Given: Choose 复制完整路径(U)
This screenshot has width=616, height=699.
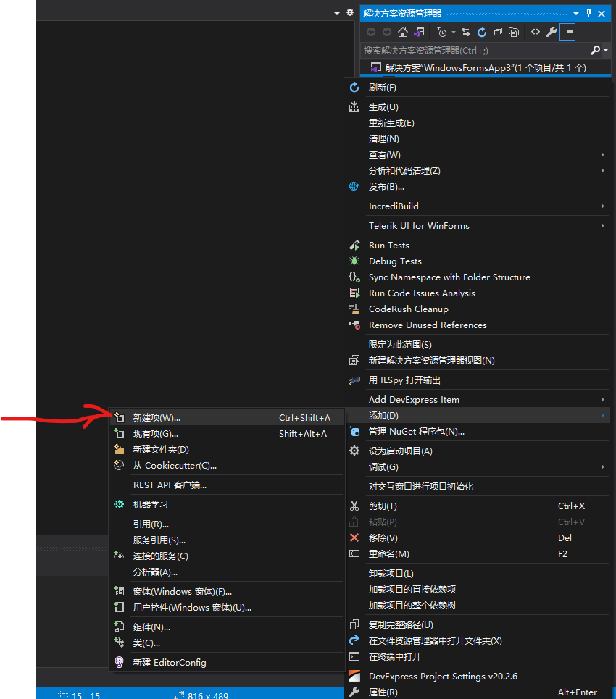Looking at the screenshot, I should [478, 625].
